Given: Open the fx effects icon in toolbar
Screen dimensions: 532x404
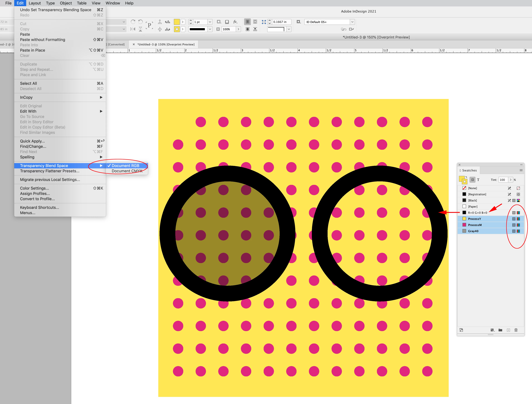Looking at the screenshot, I should (235, 22).
